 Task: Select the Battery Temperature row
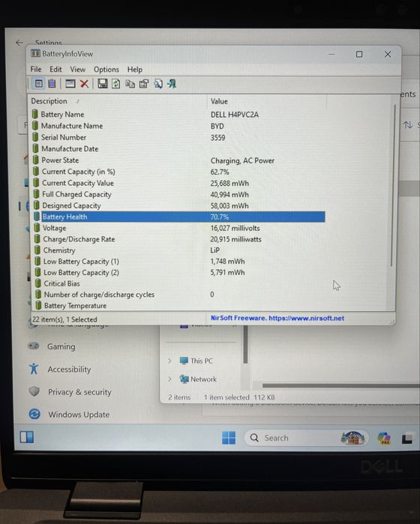[180, 305]
